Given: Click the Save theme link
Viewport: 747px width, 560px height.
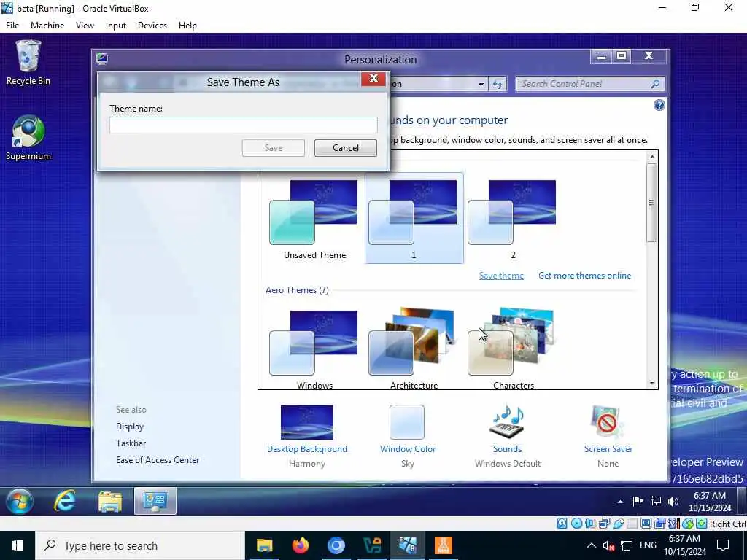Looking at the screenshot, I should point(501,275).
